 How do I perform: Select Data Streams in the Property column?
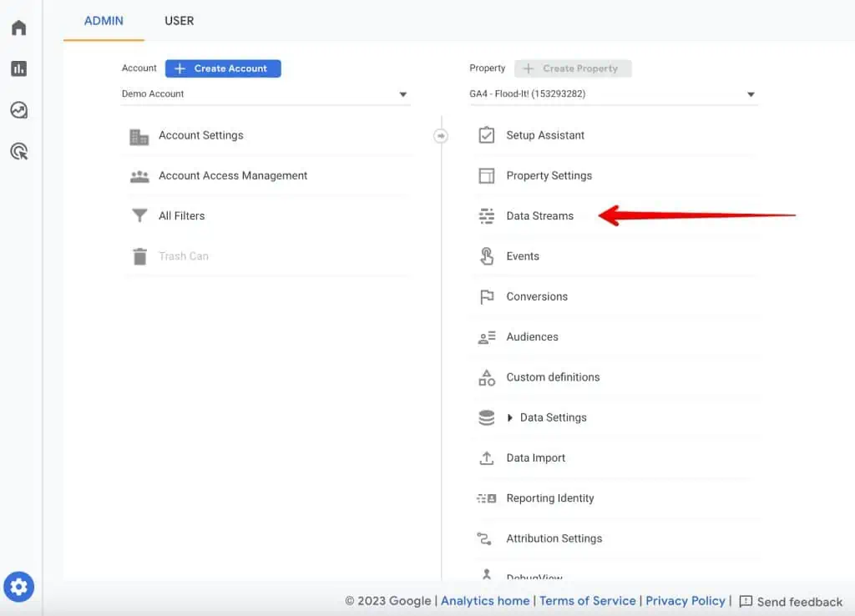pos(539,215)
